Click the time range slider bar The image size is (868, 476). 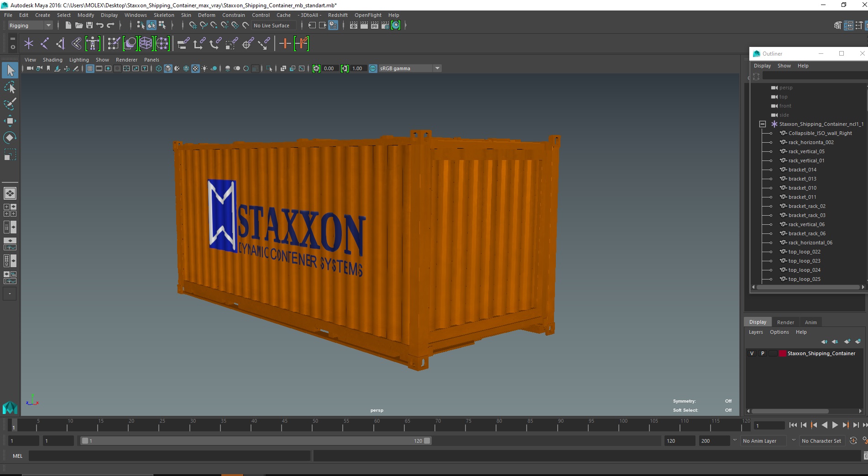(x=256, y=441)
